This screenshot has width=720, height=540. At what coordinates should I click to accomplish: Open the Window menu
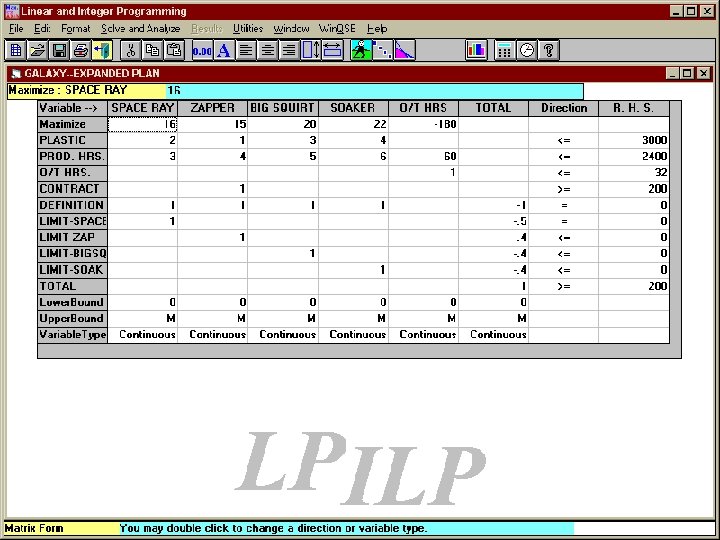click(x=292, y=28)
